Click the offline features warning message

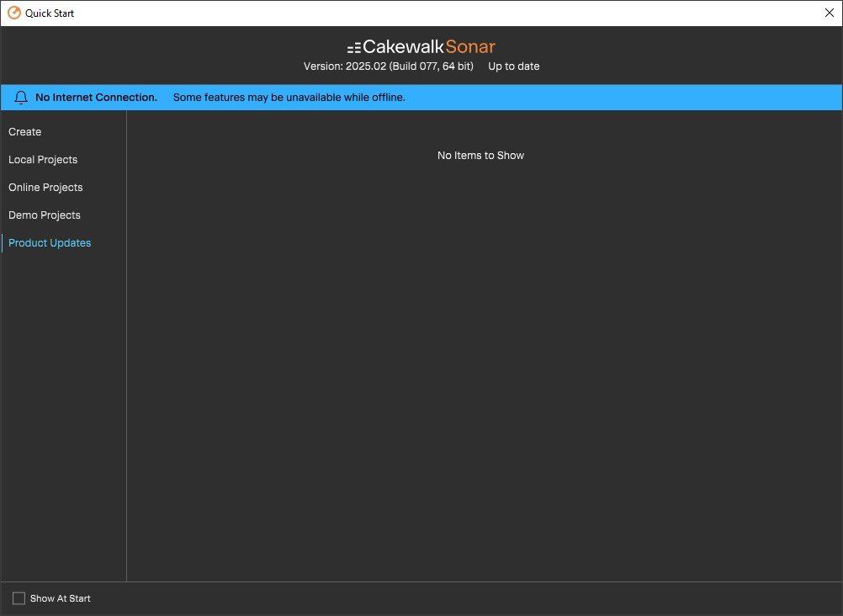(x=289, y=98)
